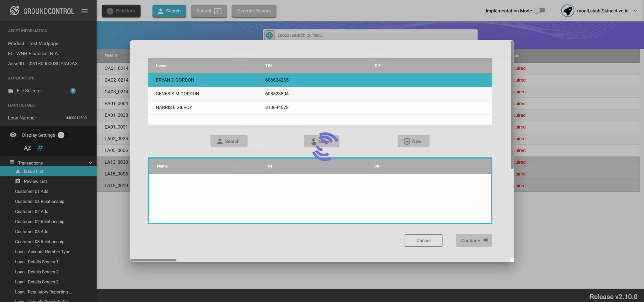Click the globe icon in global search
Image resolution: width=644 pixels, height=302 pixels.
coord(269,35)
